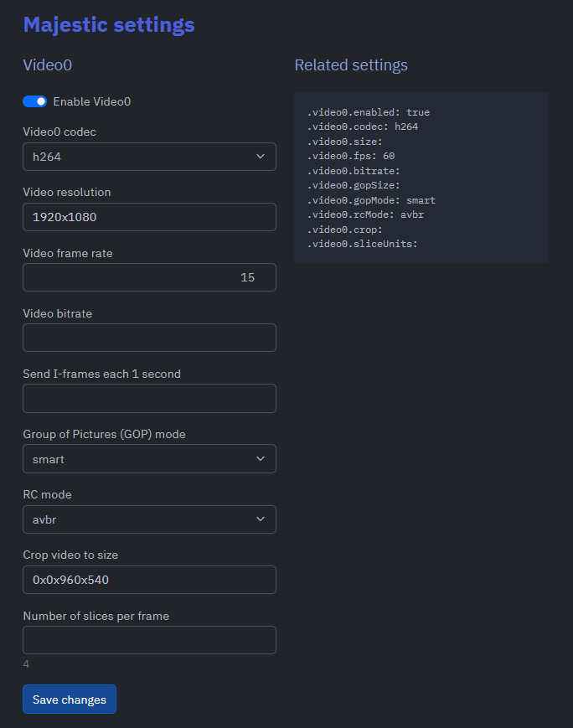This screenshot has width=573, height=728.
Task: Select the '.video0.gopMode: smart' config line
Action: click(x=371, y=200)
